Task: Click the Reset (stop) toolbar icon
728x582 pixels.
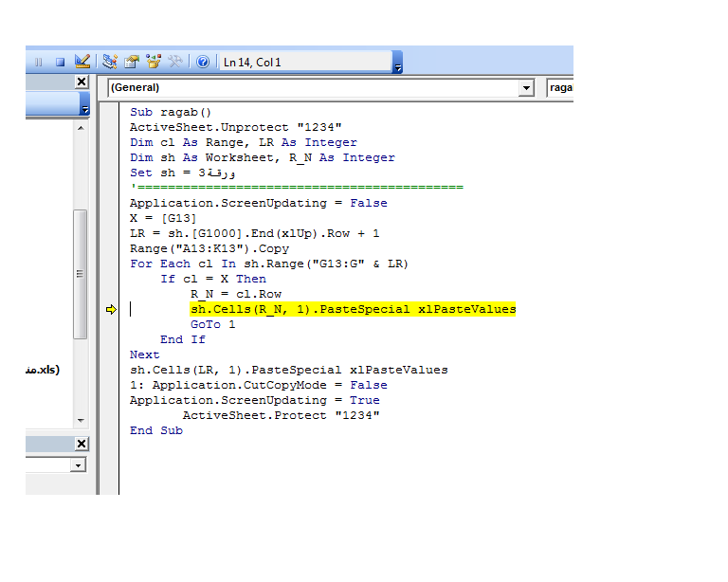Action: 60,62
